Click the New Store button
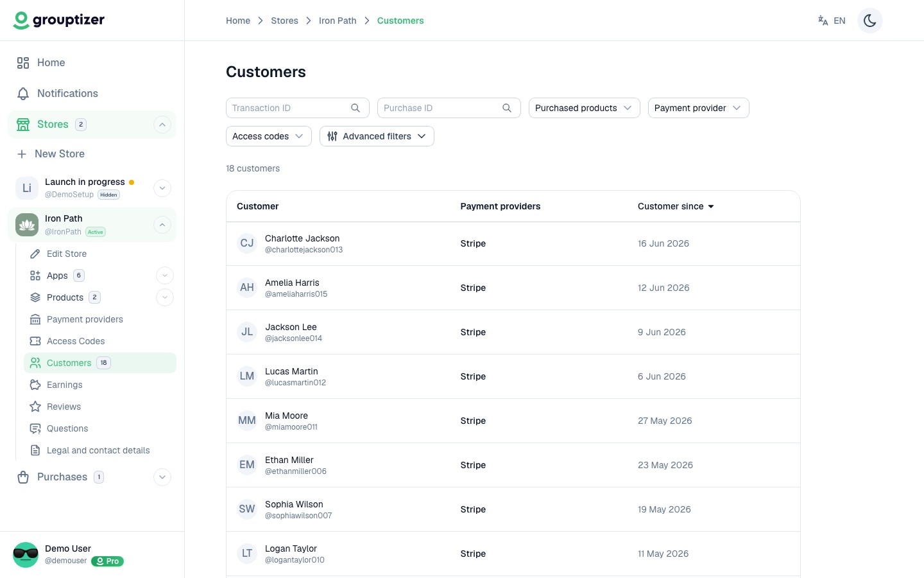 click(59, 154)
